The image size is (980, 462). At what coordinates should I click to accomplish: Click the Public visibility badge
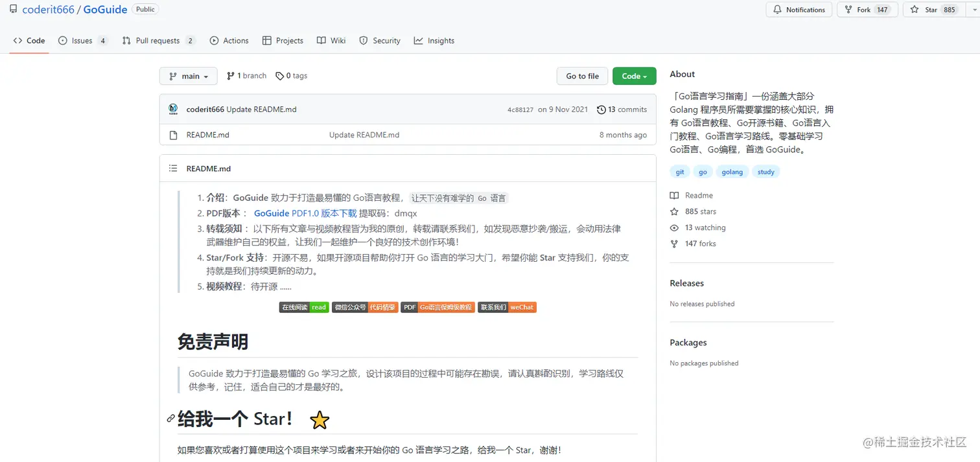point(145,9)
